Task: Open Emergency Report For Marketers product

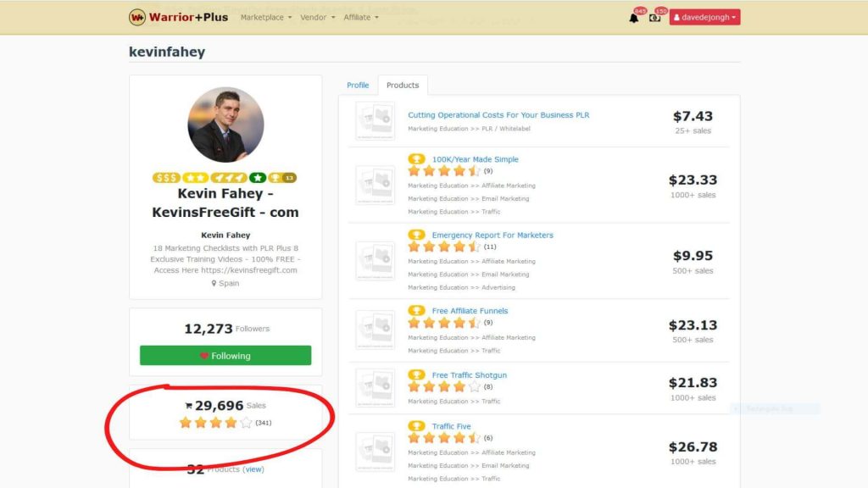Action: [x=492, y=236]
